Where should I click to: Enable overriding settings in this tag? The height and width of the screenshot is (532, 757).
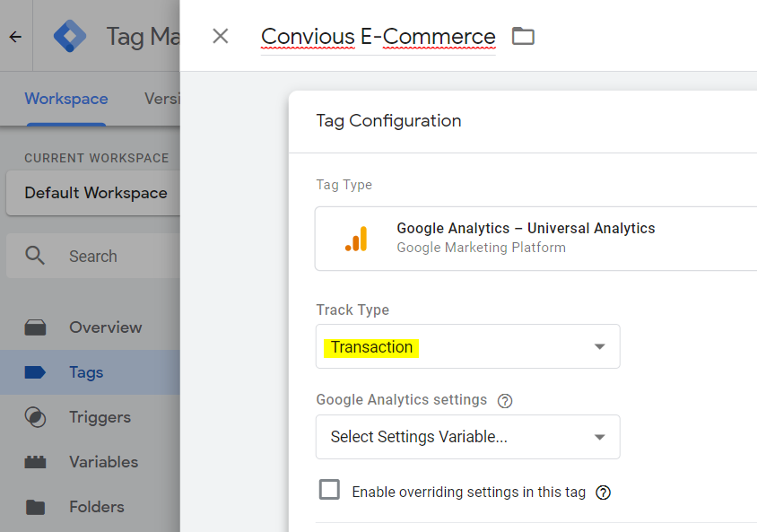[330, 490]
